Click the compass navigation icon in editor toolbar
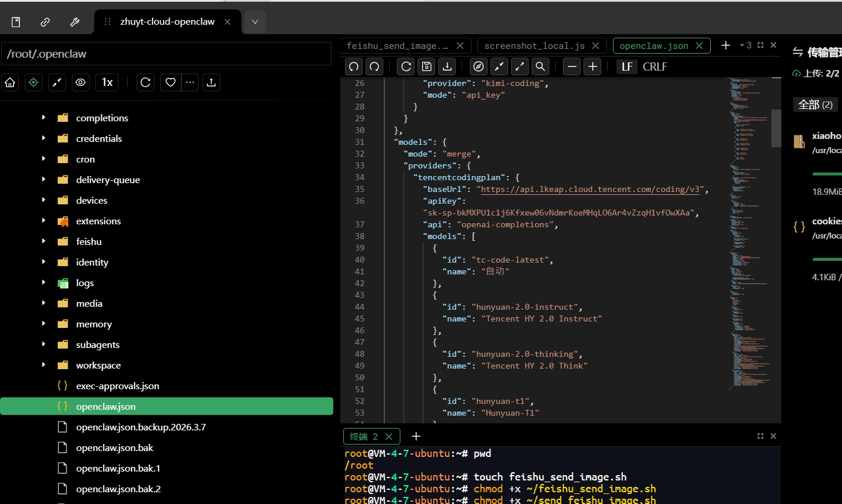 [479, 67]
